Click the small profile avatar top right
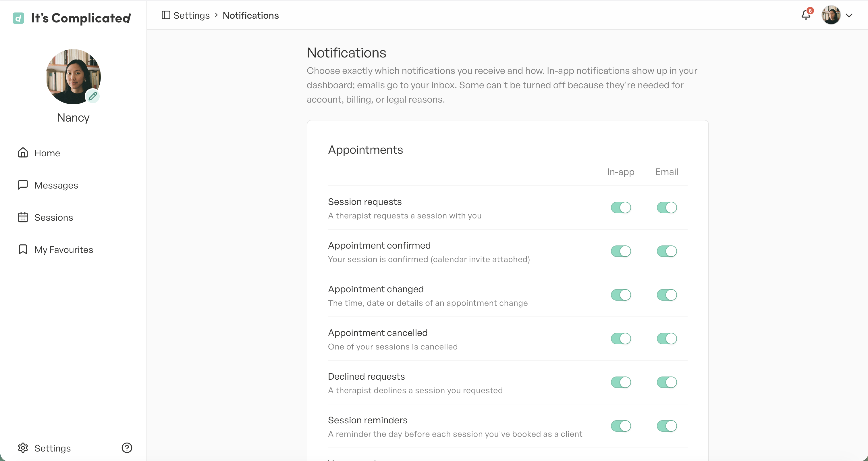Viewport: 868px width, 461px height. tap(831, 15)
